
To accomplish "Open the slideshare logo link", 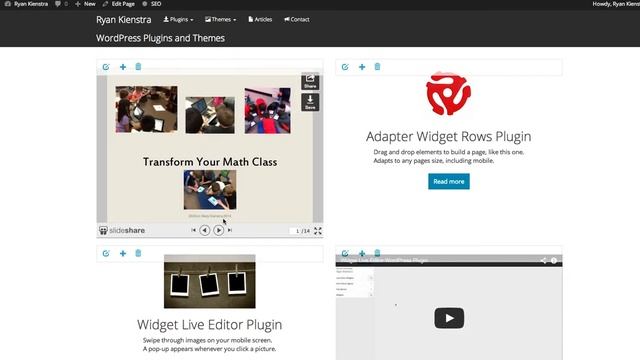I will [x=122, y=231].
